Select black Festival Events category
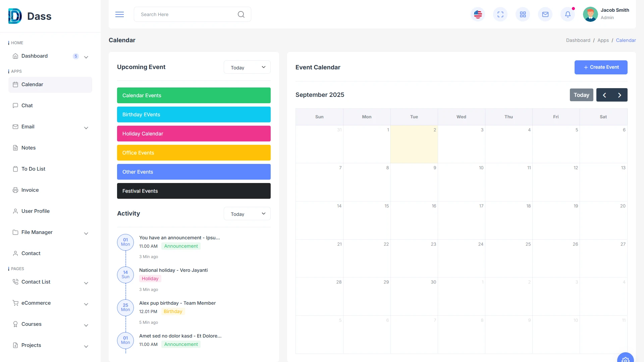Screen dimensions: 644x362 pyautogui.click(x=194, y=191)
